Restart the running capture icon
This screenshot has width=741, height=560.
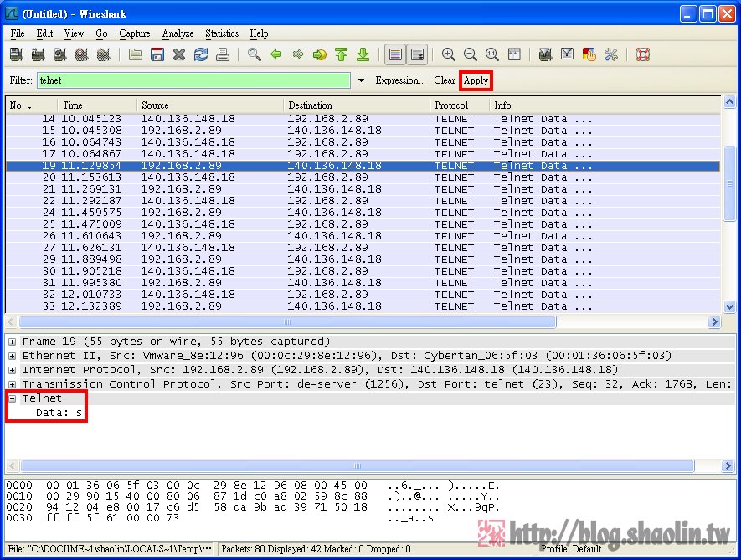(x=103, y=54)
